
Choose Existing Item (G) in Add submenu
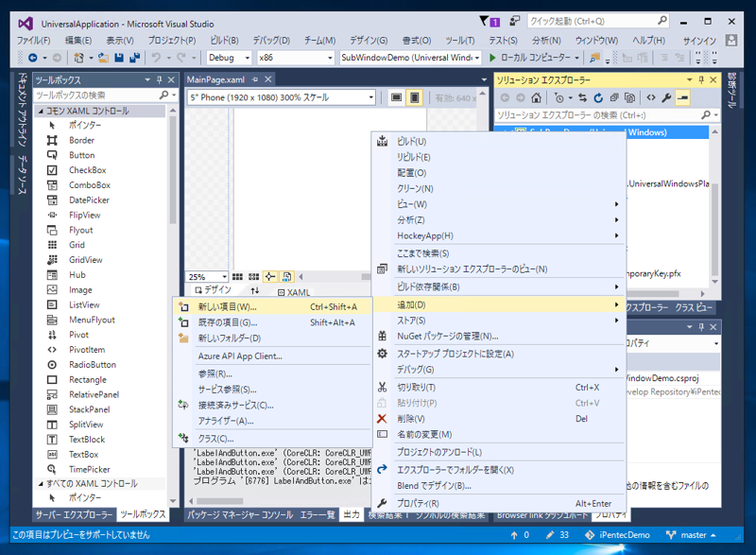[x=272, y=322]
